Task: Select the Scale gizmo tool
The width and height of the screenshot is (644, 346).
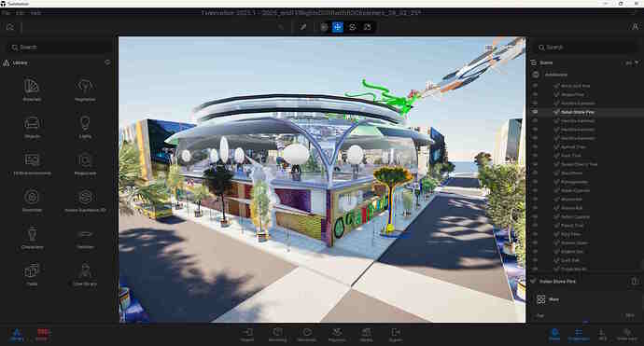Action: (x=367, y=27)
